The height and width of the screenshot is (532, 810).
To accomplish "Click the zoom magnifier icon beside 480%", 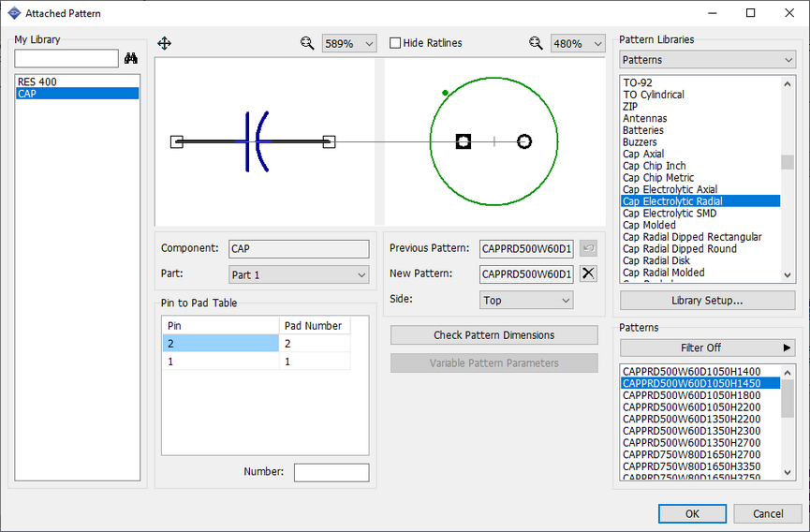I will tap(536, 43).
